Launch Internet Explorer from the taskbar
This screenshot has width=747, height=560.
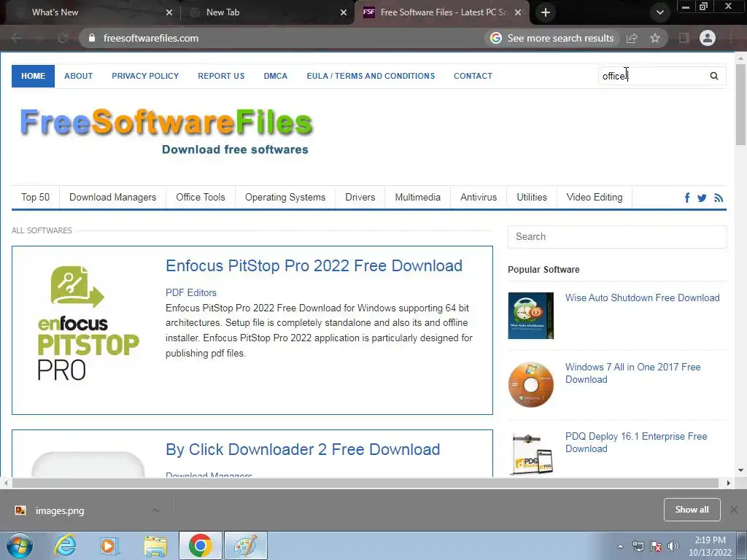coord(65,545)
